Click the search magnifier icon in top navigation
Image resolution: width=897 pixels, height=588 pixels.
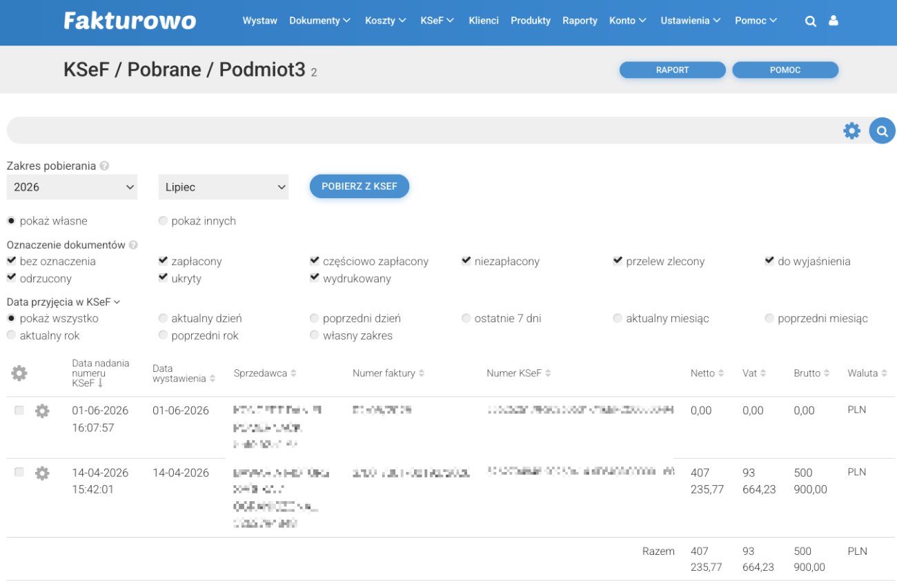click(x=811, y=21)
